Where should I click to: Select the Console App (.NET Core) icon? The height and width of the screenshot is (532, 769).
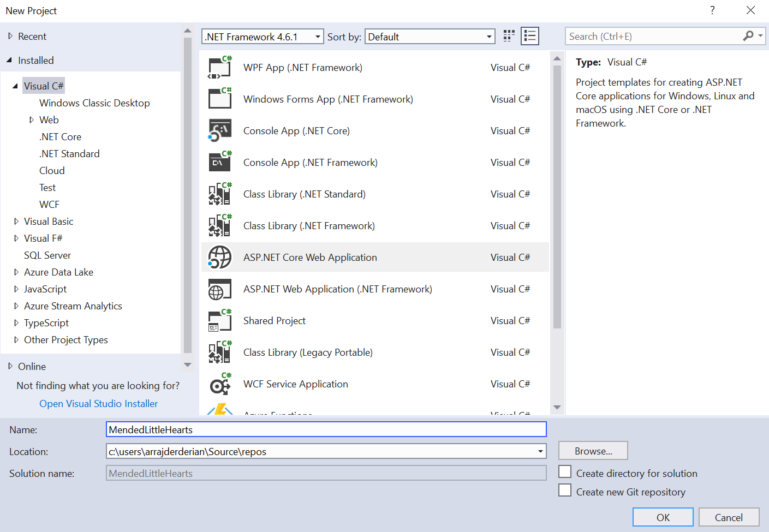219,130
